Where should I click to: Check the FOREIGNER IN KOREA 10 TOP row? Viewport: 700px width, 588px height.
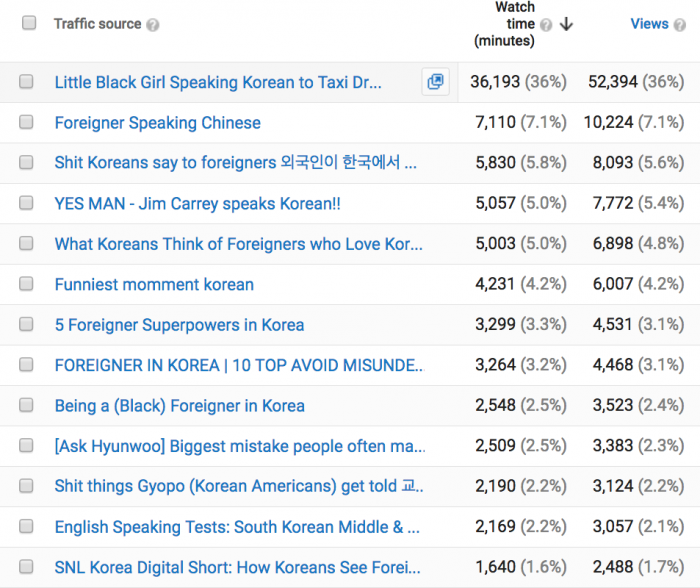tap(26, 364)
